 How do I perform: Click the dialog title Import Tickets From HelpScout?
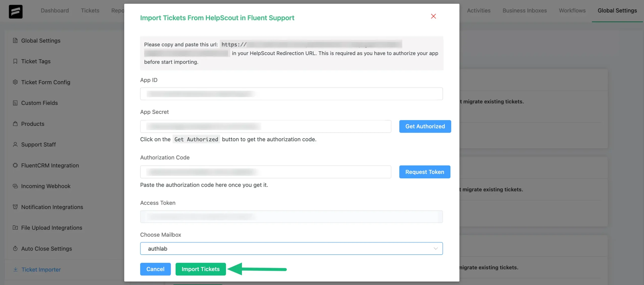point(217,18)
